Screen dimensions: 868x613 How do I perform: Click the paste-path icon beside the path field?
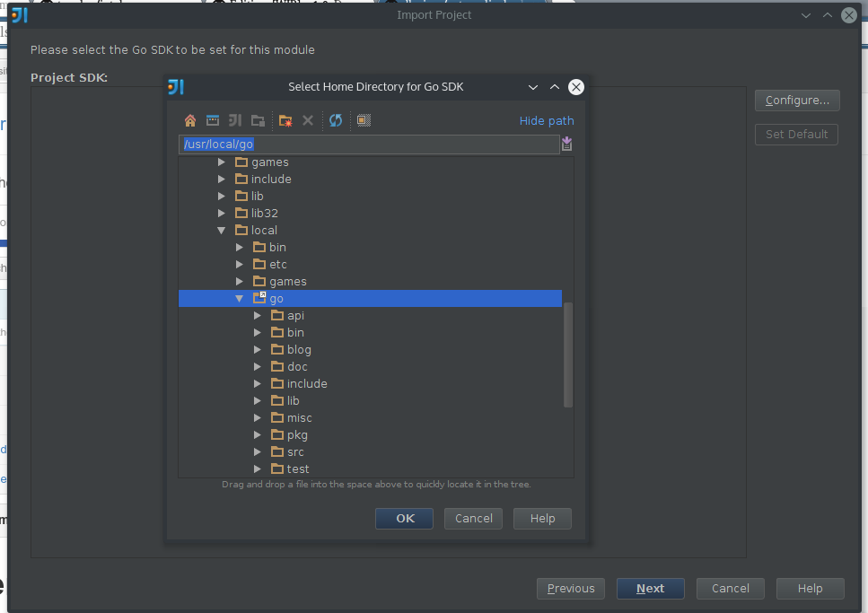(566, 143)
